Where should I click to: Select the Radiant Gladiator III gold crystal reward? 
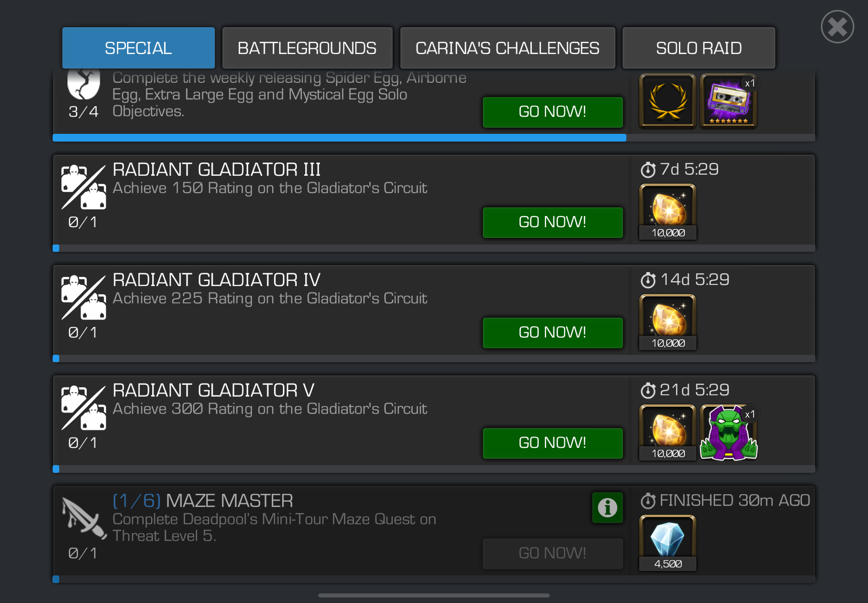point(667,211)
